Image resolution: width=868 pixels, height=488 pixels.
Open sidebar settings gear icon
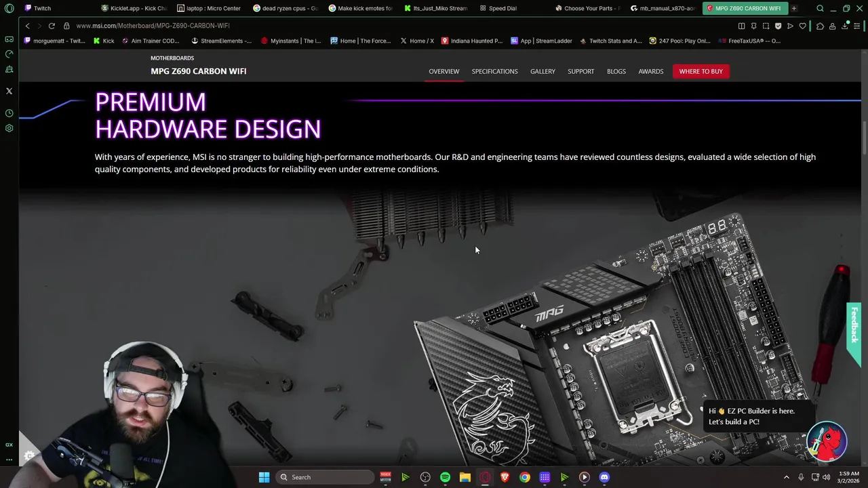[x=9, y=128]
